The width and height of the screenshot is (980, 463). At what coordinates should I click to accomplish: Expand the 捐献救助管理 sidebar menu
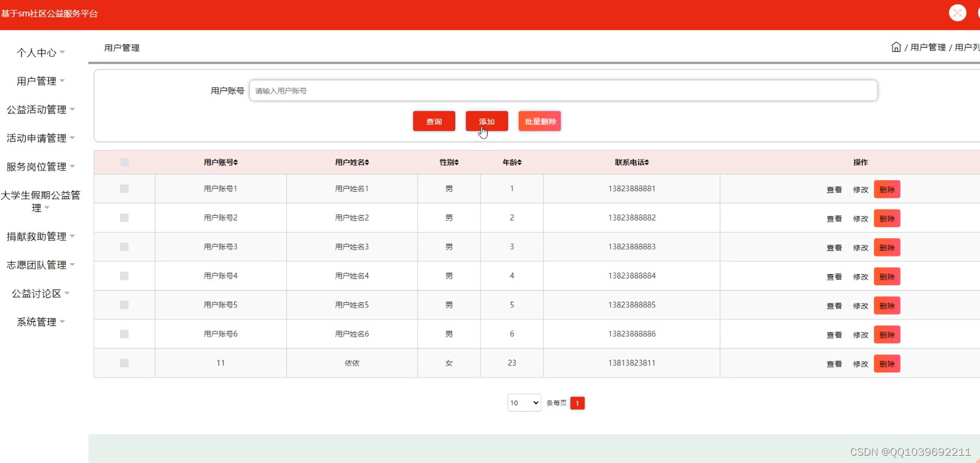(41, 236)
